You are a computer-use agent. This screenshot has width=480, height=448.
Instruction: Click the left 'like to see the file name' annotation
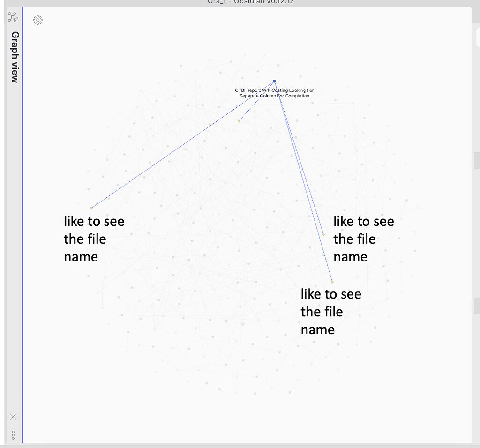[94, 239]
